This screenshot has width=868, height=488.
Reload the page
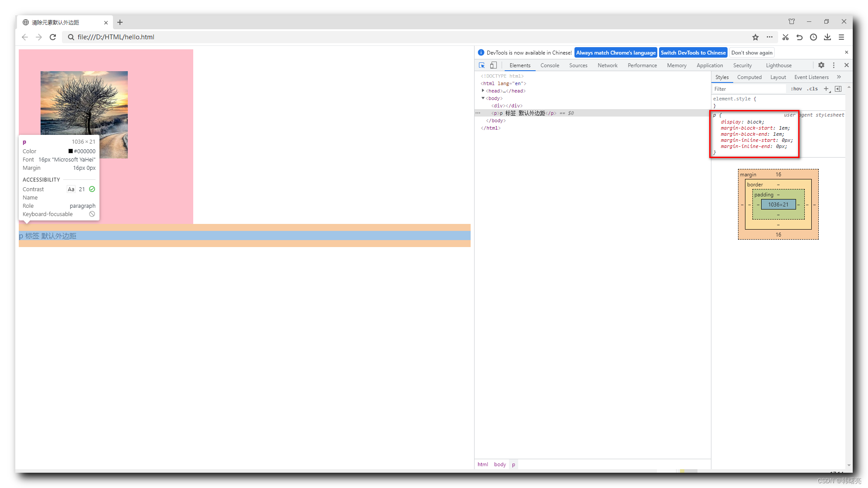(53, 37)
